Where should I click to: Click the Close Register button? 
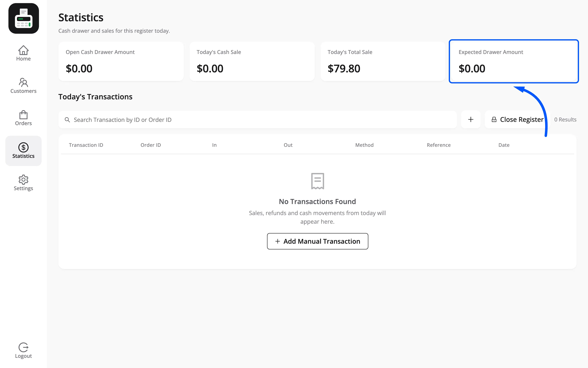click(x=517, y=120)
